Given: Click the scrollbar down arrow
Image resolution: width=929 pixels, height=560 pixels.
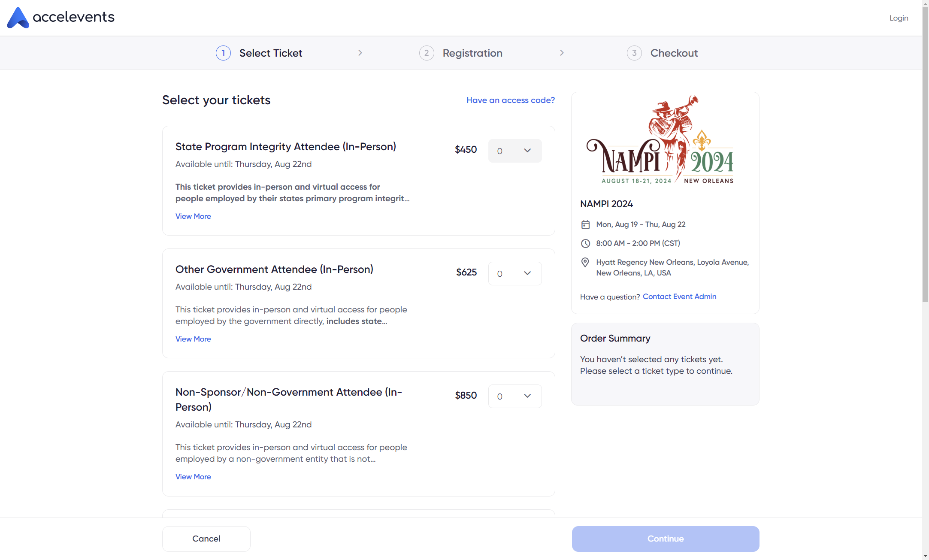Looking at the screenshot, I should 925,556.
